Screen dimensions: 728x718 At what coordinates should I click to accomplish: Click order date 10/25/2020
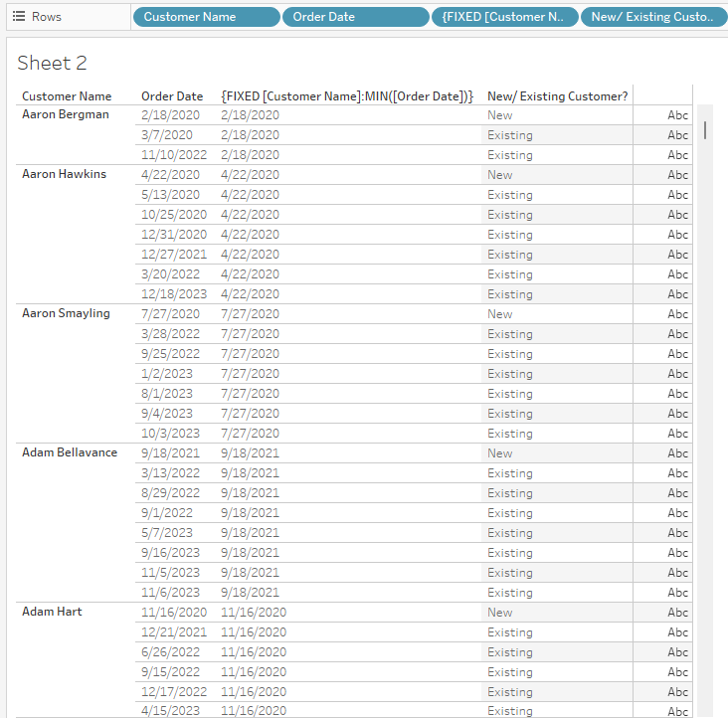174,215
